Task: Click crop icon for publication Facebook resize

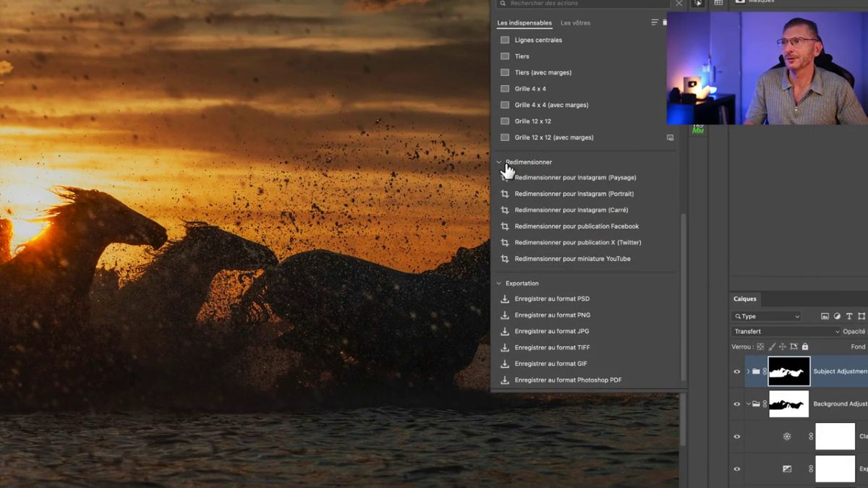Action: [x=505, y=226]
